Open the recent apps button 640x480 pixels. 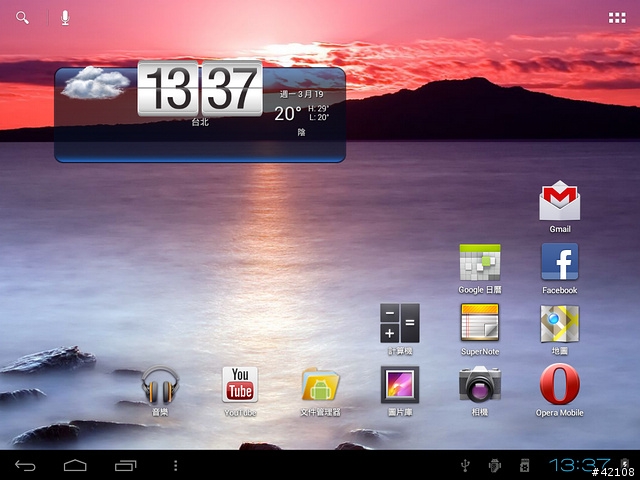125,465
